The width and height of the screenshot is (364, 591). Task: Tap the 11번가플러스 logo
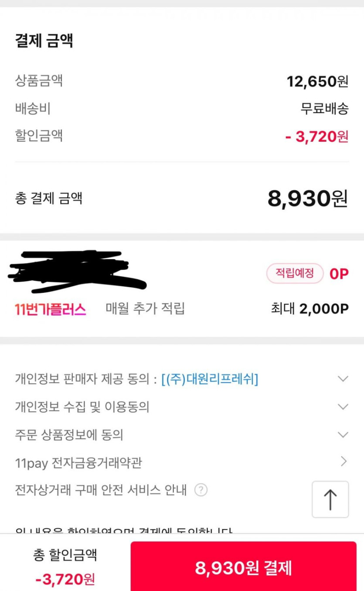point(50,309)
